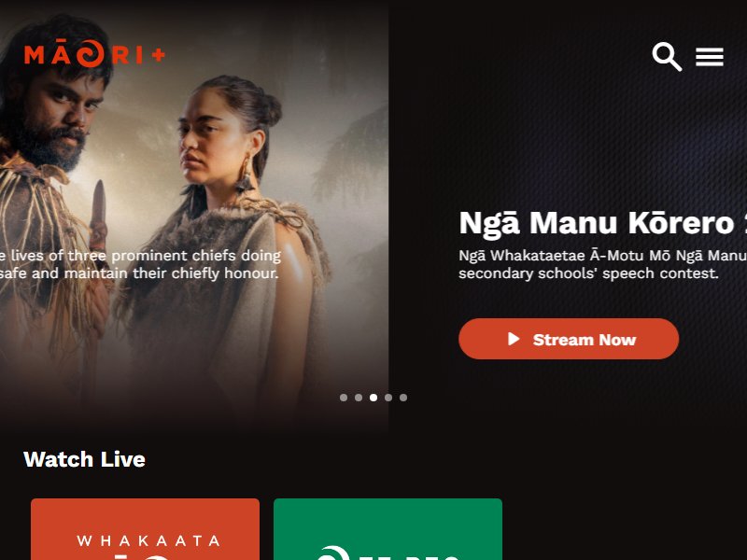
Task: Click the prominent chiefs description text
Action: coord(140,264)
